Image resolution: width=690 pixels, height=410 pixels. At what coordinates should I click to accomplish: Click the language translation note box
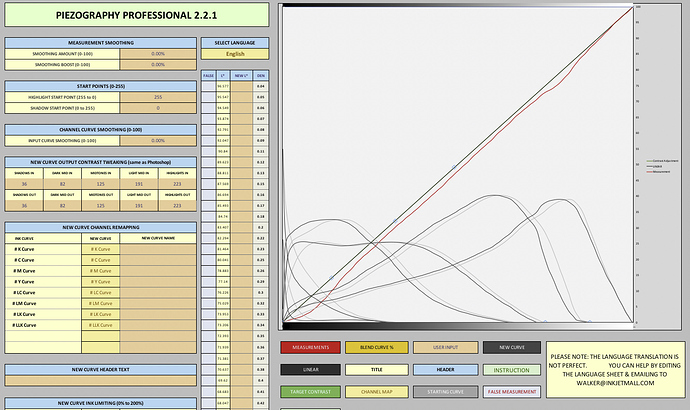615,370
